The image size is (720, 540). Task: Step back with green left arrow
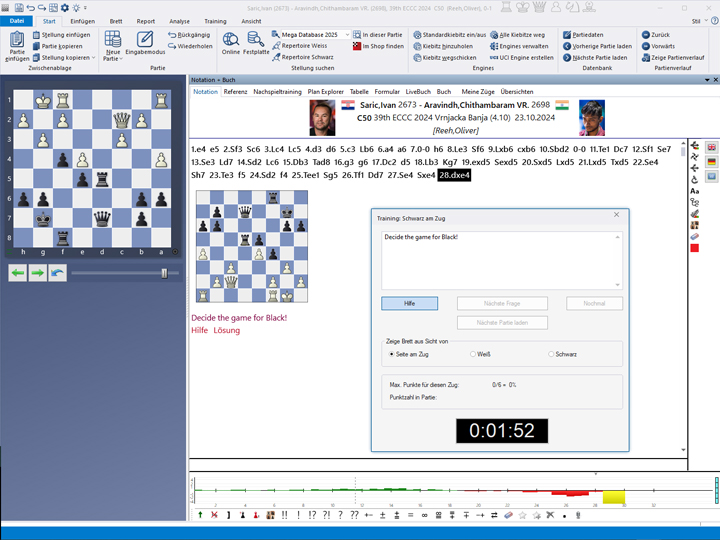coord(18,273)
